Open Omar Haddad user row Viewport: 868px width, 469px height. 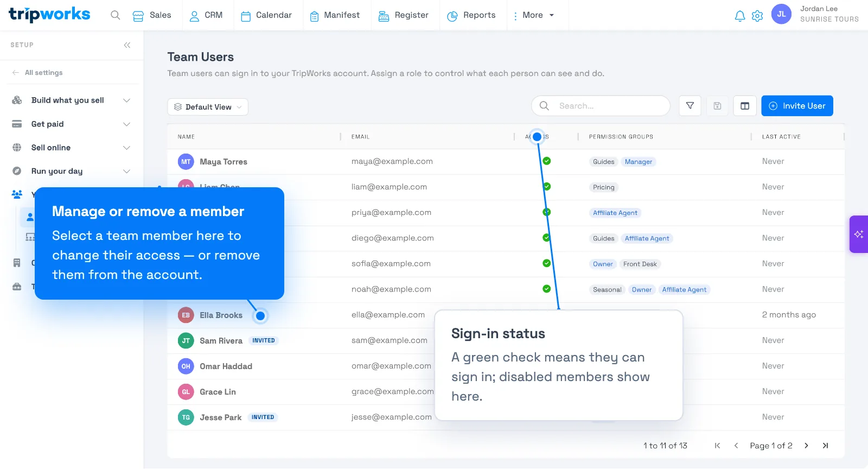tap(506, 366)
